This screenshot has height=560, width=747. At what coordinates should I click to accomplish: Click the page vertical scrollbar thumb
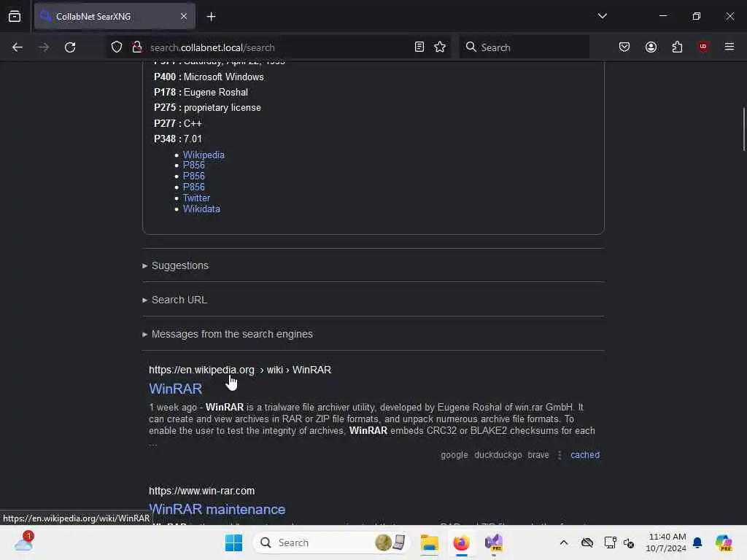click(x=743, y=130)
